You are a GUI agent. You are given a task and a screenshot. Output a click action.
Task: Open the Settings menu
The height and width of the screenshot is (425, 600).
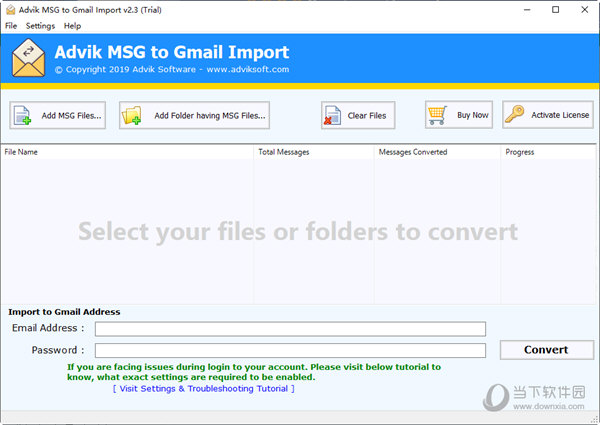coord(40,26)
